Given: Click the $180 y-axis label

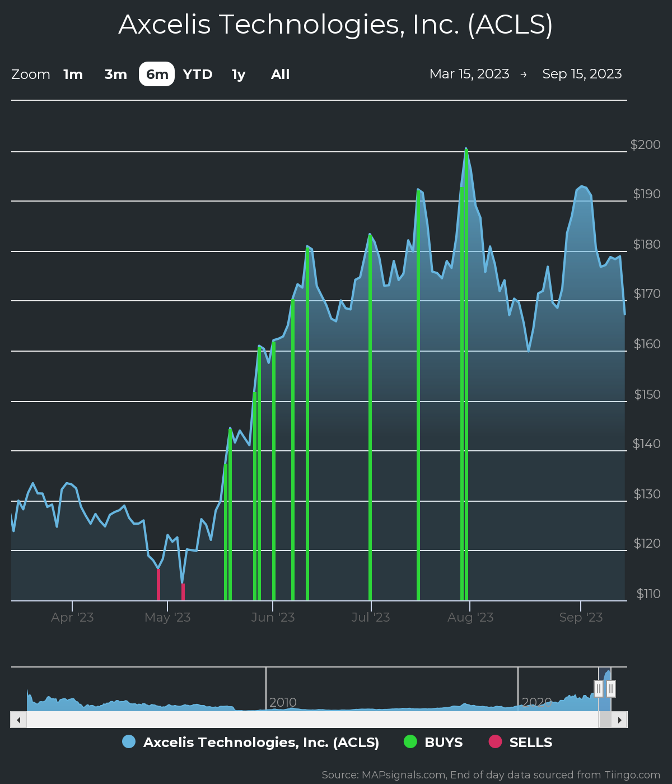Looking at the screenshot, I should tap(647, 244).
